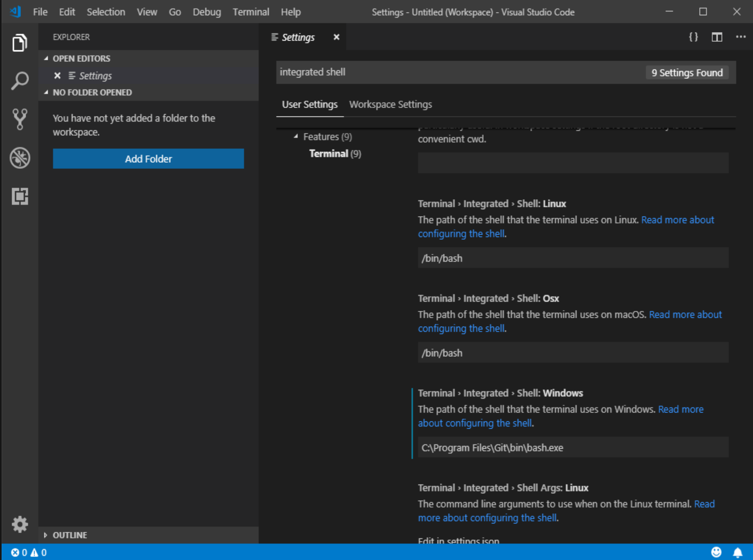Open Shell Args Linux configuring shell link
This screenshot has height=560, width=753.
[487, 518]
